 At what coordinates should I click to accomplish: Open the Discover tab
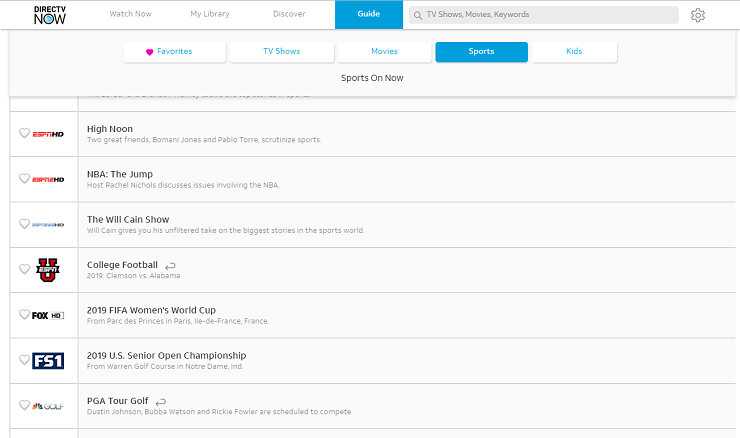(289, 14)
